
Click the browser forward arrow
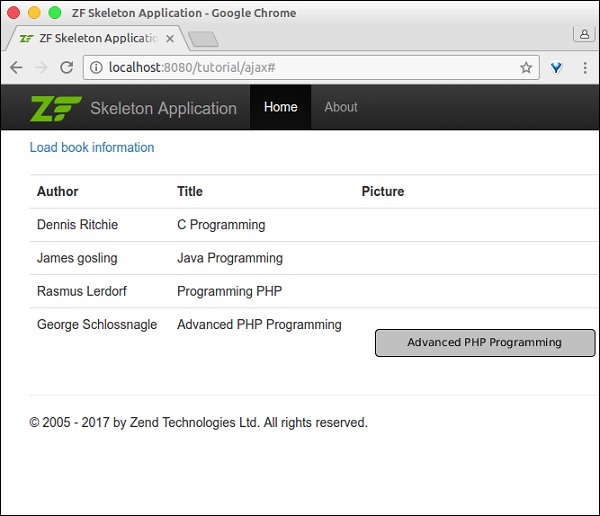coord(41,68)
